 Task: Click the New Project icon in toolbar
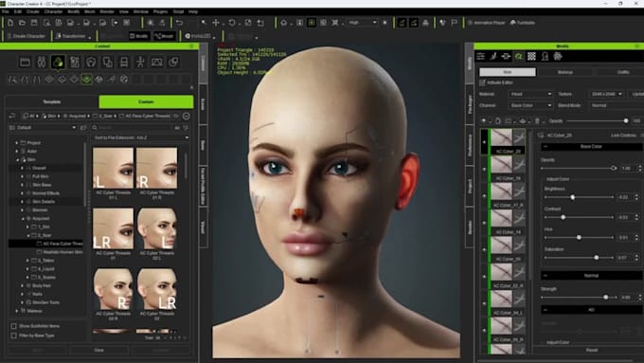point(10,23)
